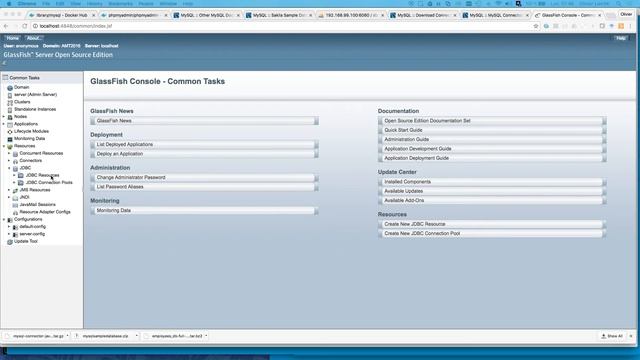
Task: Open dropdown for employees download item
Action: pos(206,336)
